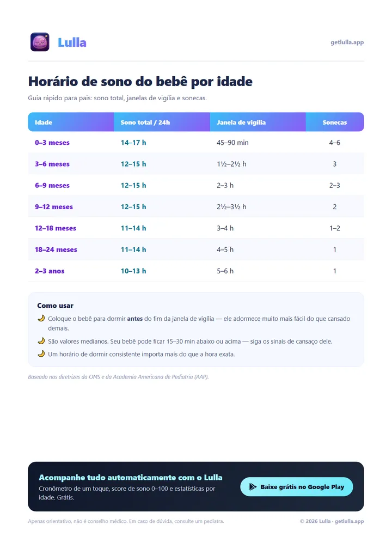Screen dimensions: 392x555
Task: Click the first moon bullet icon
Action: pos(41,318)
